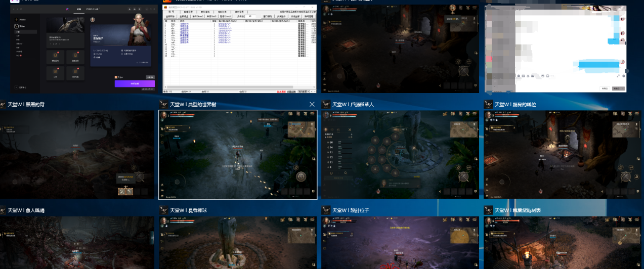Click the Lineage W icon beside 長者棒球 title
Viewport: 644px width, 269px height.
[x=164, y=210]
